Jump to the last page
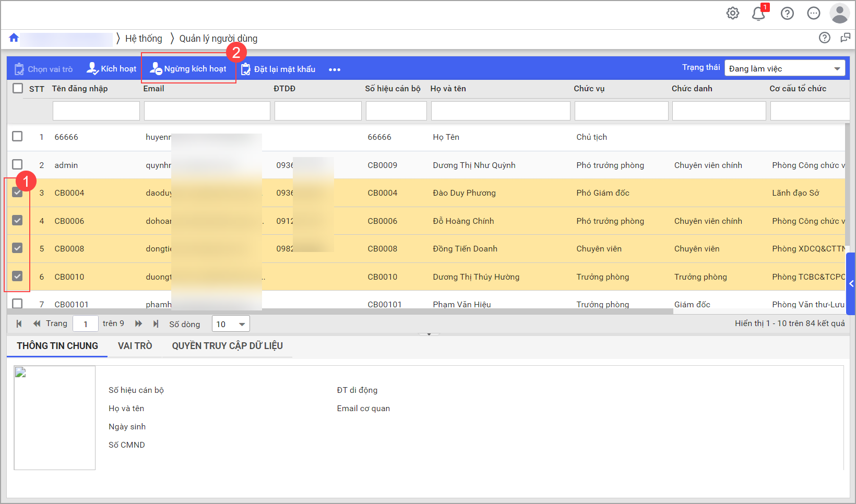Image resolution: width=856 pixels, height=504 pixels. click(x=156, y=323)
